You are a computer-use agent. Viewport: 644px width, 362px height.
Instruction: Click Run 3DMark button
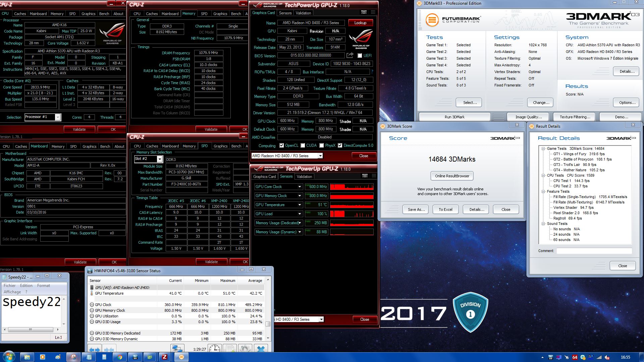pyautogui.click(x=454, y=117)
